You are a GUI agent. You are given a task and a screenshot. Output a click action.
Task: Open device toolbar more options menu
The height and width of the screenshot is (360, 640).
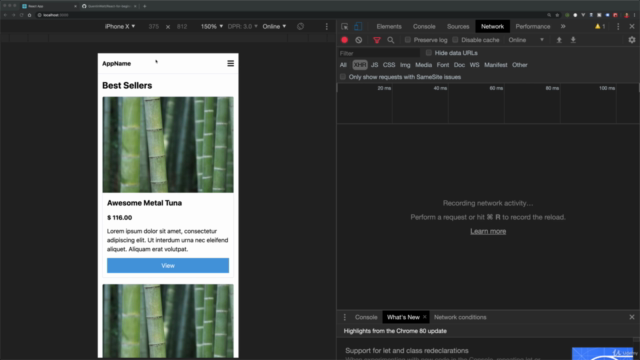(327, 27)
